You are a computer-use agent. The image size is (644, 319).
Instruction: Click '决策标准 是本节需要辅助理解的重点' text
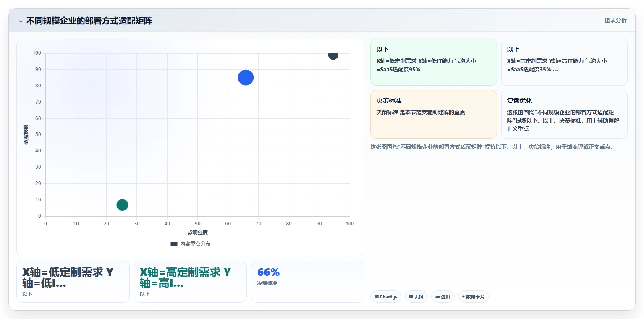coord(421,112)
